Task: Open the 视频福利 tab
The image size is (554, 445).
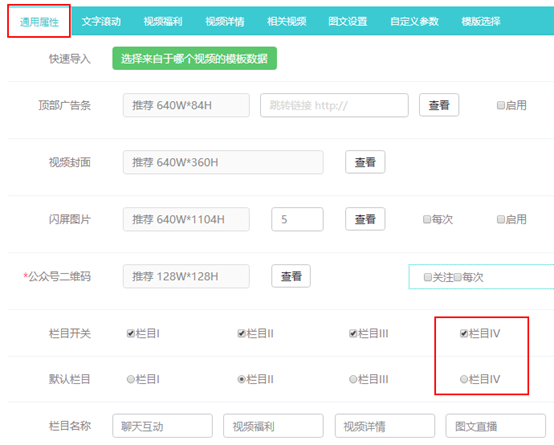Action: [x=163, y=22]
